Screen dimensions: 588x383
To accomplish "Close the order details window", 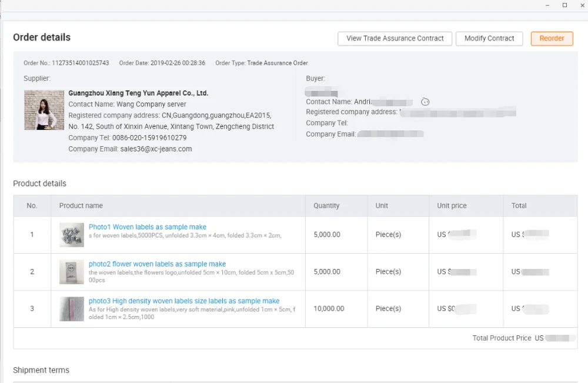I will [581, 5].
